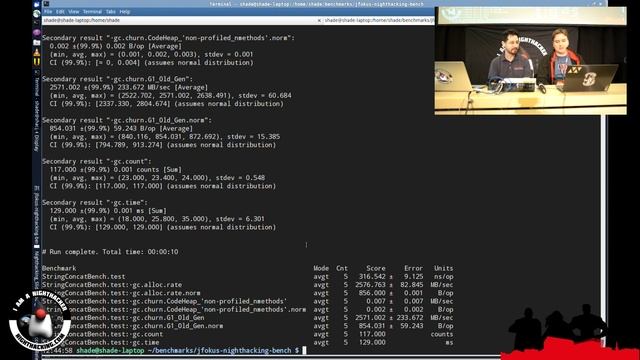Click the terminal window icon in title bar
Image resolution: width=640 pixels, height=360 pixels.
tap(47, 4)
